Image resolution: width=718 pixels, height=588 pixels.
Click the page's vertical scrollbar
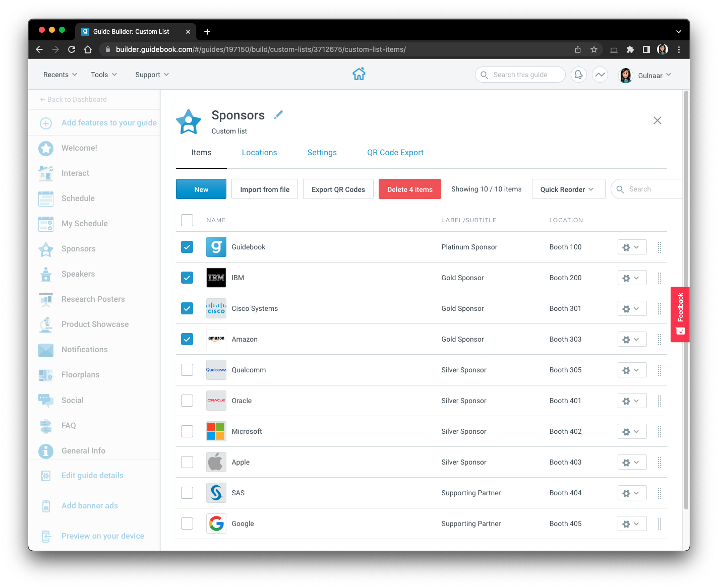(686, 300)
